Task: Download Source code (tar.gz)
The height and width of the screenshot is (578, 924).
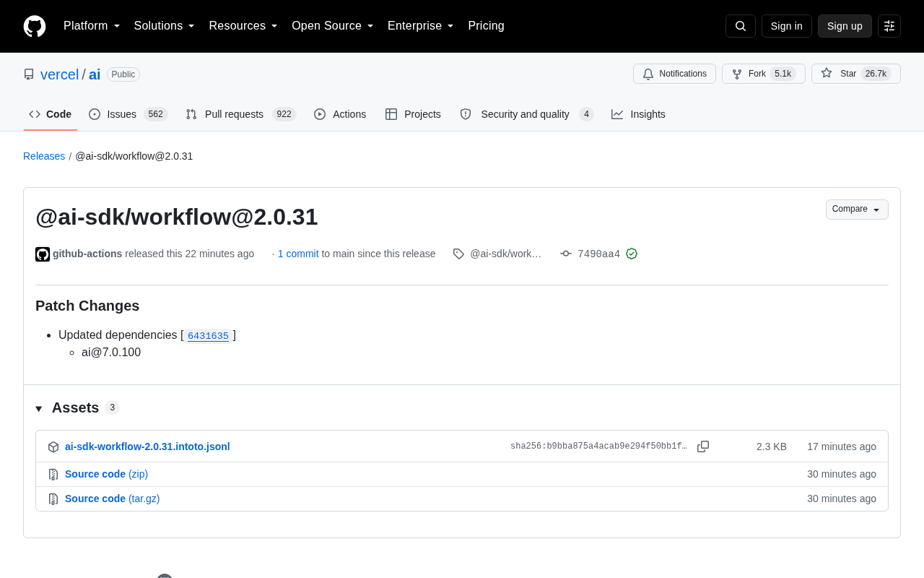Action: point(113,499)
